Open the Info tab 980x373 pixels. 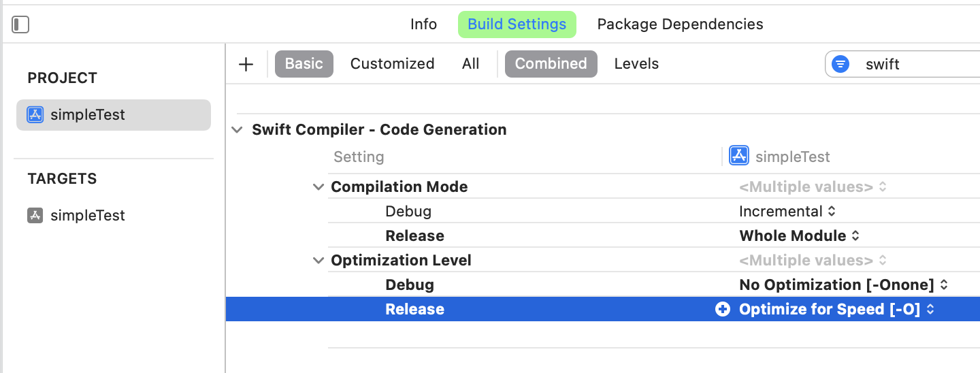pos(423,25)
